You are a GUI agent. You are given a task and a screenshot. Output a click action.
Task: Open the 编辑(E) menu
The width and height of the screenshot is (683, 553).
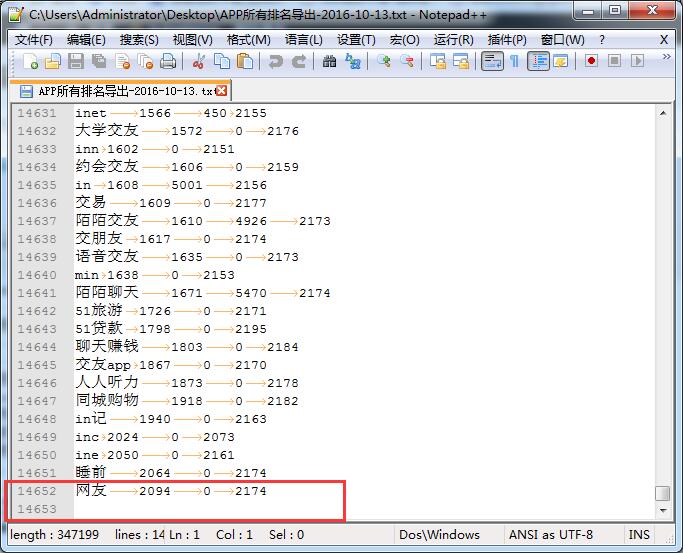(86, 40)
